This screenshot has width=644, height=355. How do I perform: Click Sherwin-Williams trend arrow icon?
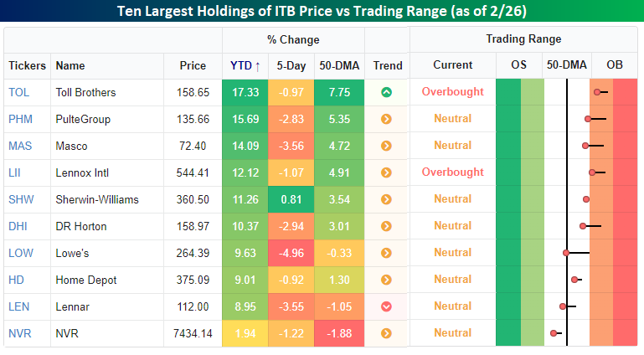click(x=386, y=199)
